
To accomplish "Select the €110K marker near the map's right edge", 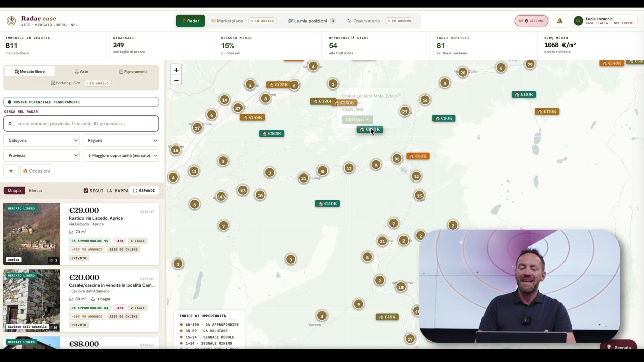I will (x=524, y=94).
